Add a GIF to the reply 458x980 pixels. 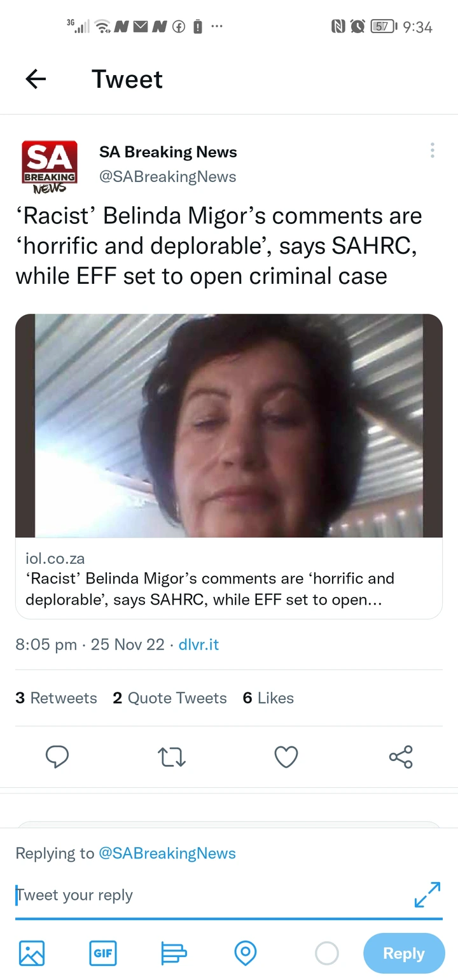103,953
